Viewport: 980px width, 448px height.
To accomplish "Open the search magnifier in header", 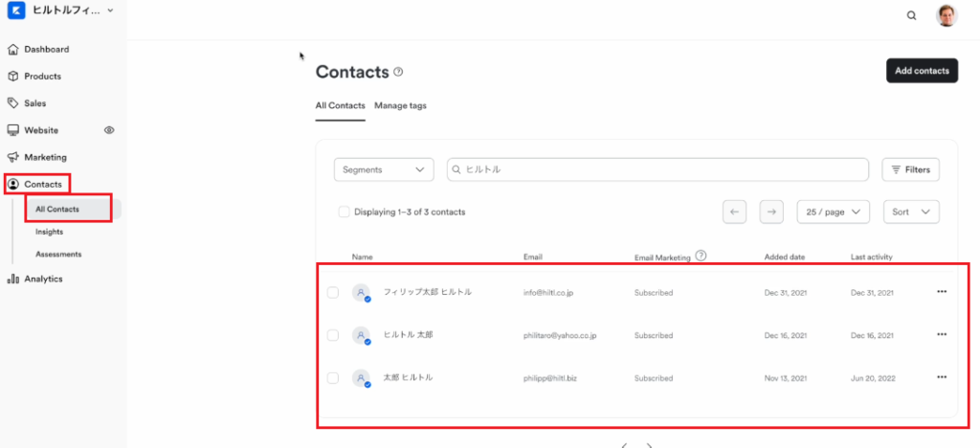I will [911, 15].
